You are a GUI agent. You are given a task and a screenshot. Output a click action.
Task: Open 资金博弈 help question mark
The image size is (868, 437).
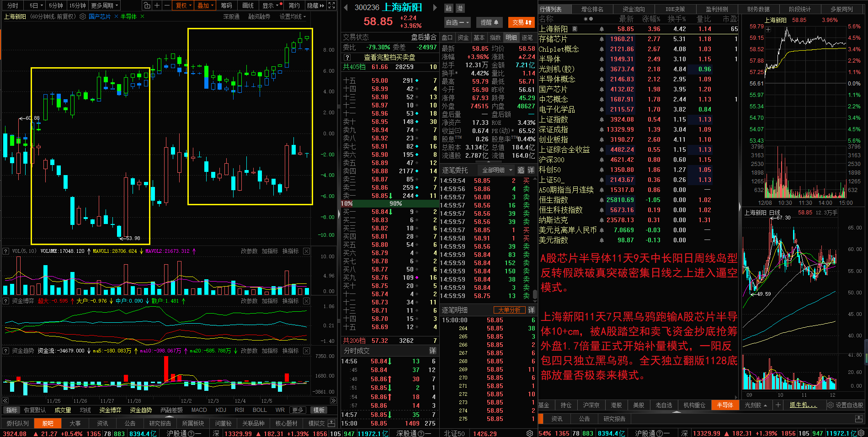[6, 301]
